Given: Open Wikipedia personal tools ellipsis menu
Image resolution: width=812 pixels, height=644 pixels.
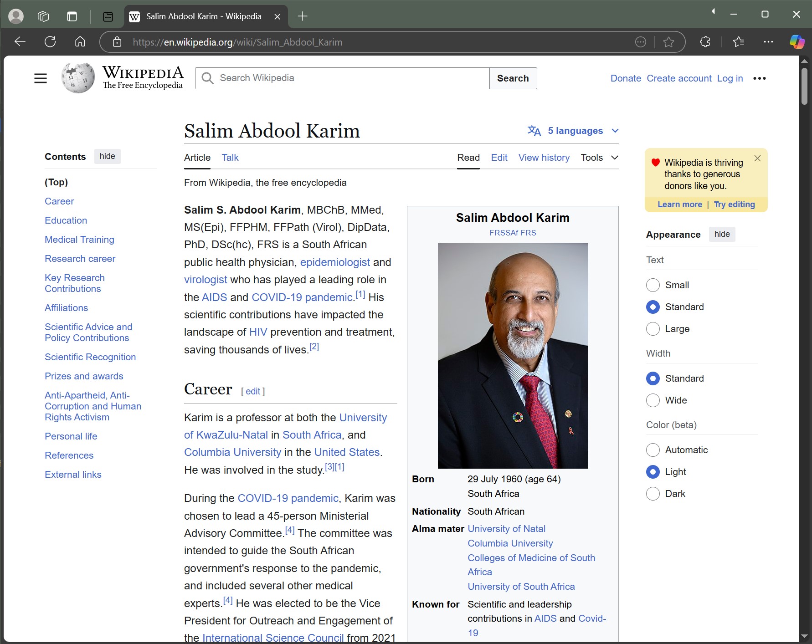Looking at the screenshot, I should (760, 78).
